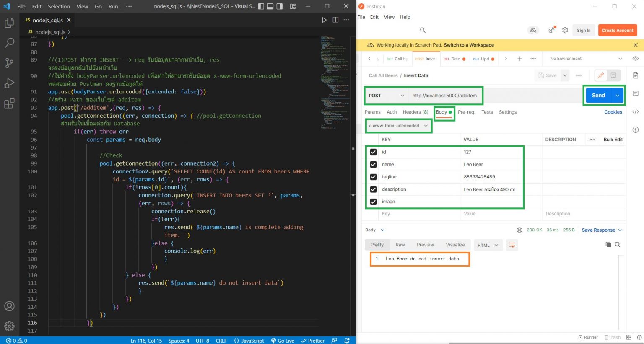Viewport: 644px width, 344px height.
Task: Search within the response body
Action: click(618, 245)
